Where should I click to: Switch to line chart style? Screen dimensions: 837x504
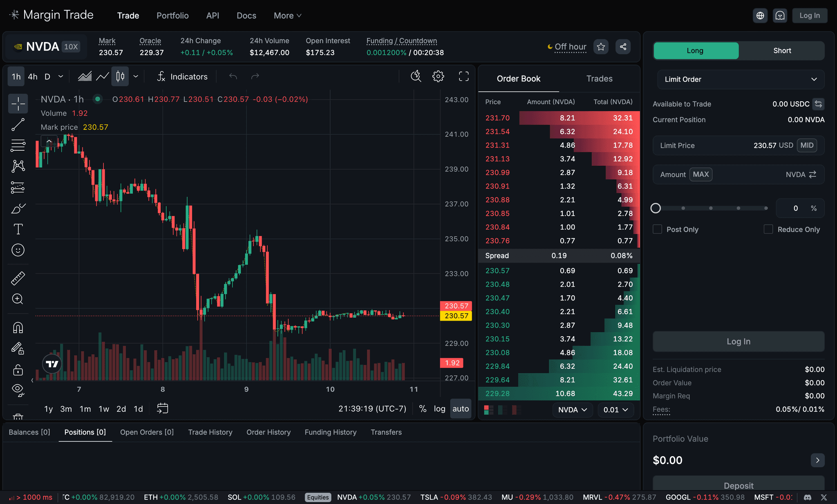[103, 76]
